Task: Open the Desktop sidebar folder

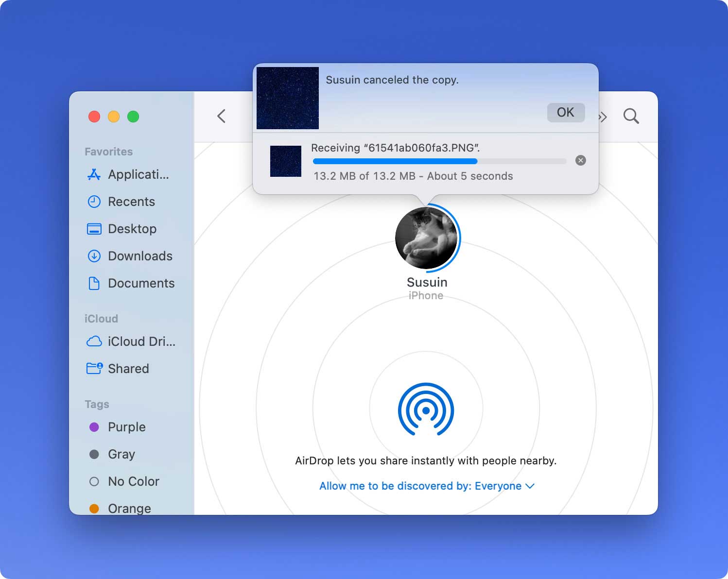Action: (121, 229)
